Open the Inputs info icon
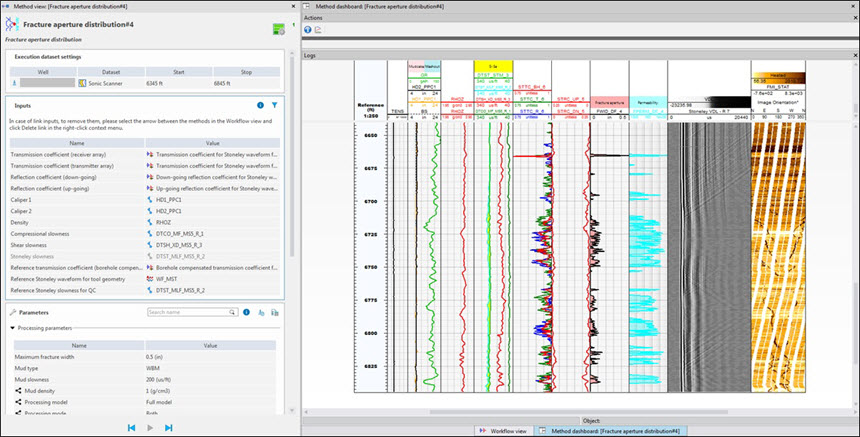The image size is (860, 437). (x=261, y=105)
